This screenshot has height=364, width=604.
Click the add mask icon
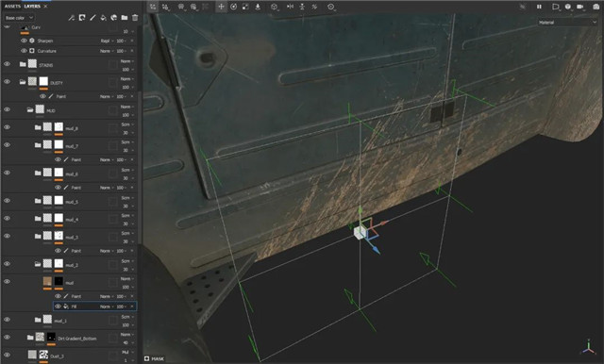tap(82, 18)
